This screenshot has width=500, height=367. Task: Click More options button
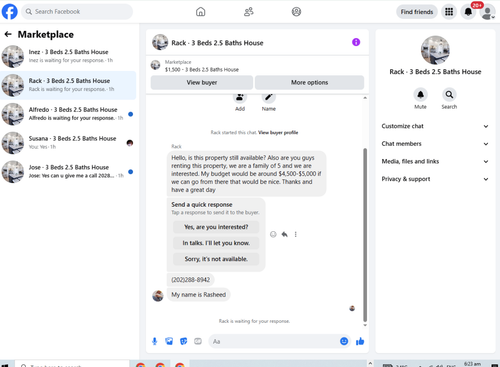309,82
